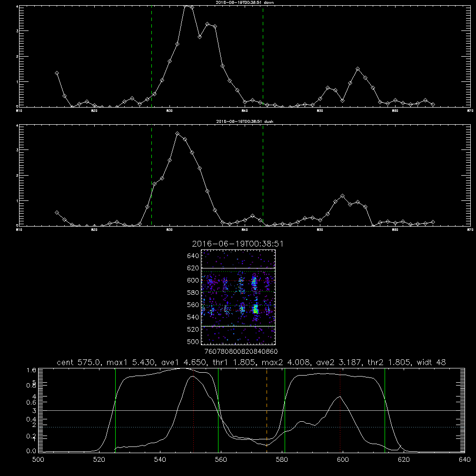476x476 pixels.
Task: Click the x-axis label 540 on the bottom plot
Action: pos(160,460)
